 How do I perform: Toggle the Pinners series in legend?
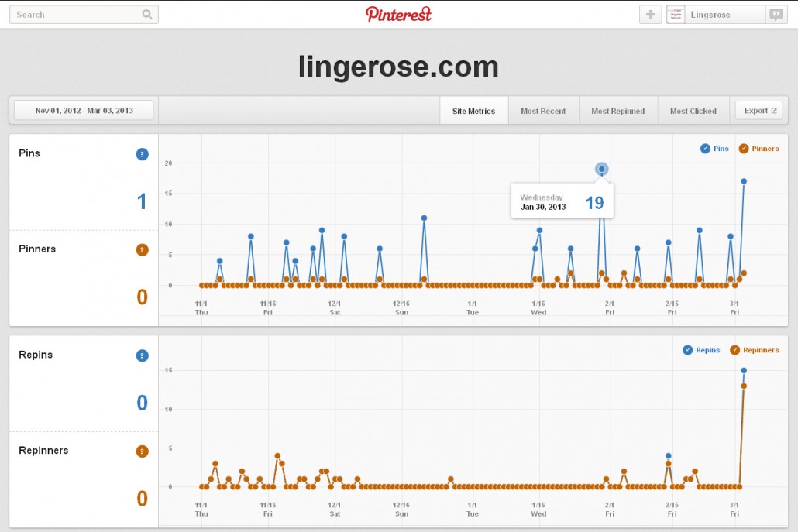[x=758, y=149]
